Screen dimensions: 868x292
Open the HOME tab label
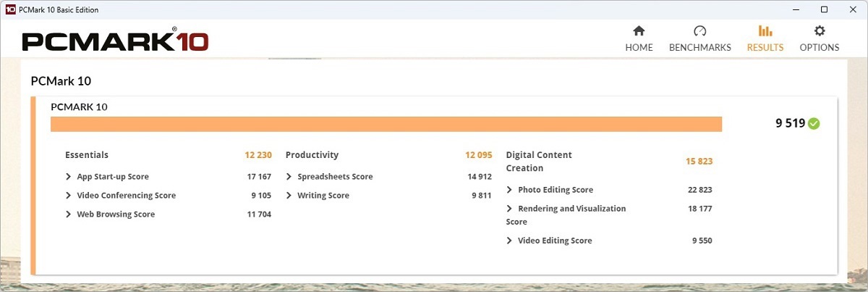(639, 48)
